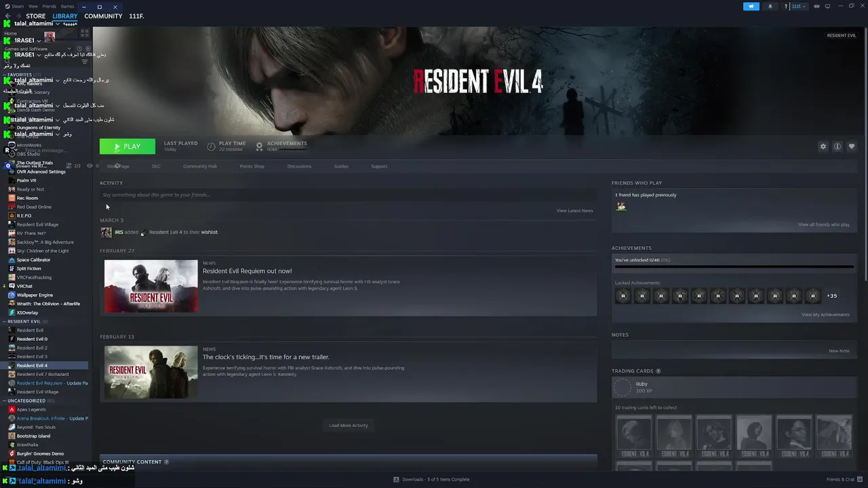Open the Guides tab

(x=341, y=166)
